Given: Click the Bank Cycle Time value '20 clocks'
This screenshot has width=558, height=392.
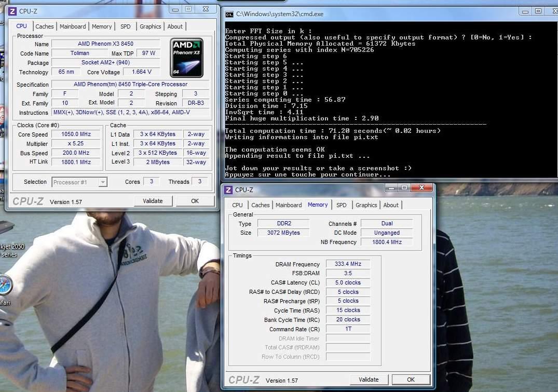Looking at the screenshot, I should click(348, 320).
